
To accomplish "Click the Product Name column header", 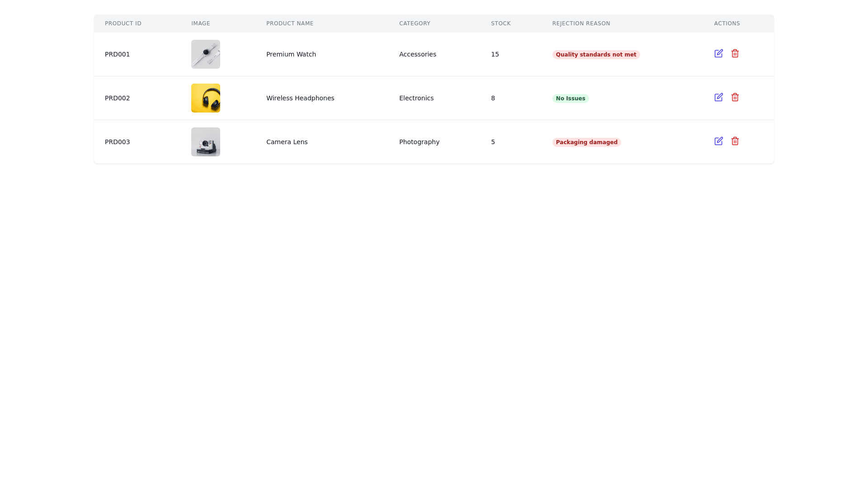I will [290, 23].
